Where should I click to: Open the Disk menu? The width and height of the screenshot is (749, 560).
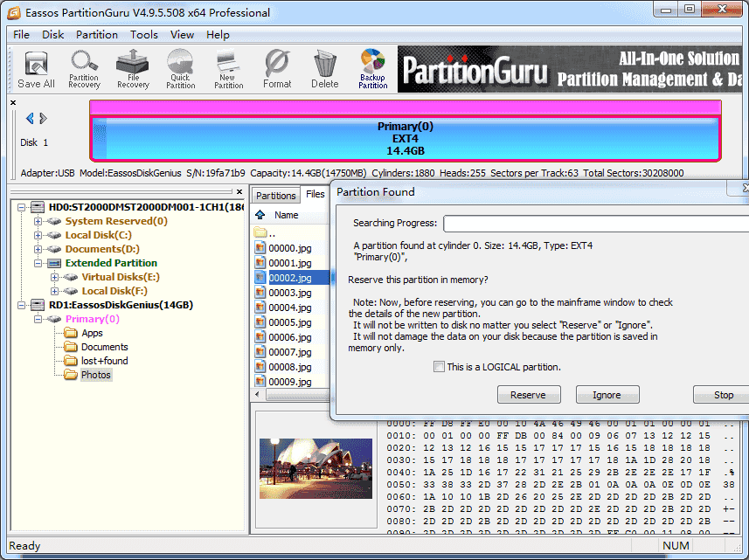[52, 35]
